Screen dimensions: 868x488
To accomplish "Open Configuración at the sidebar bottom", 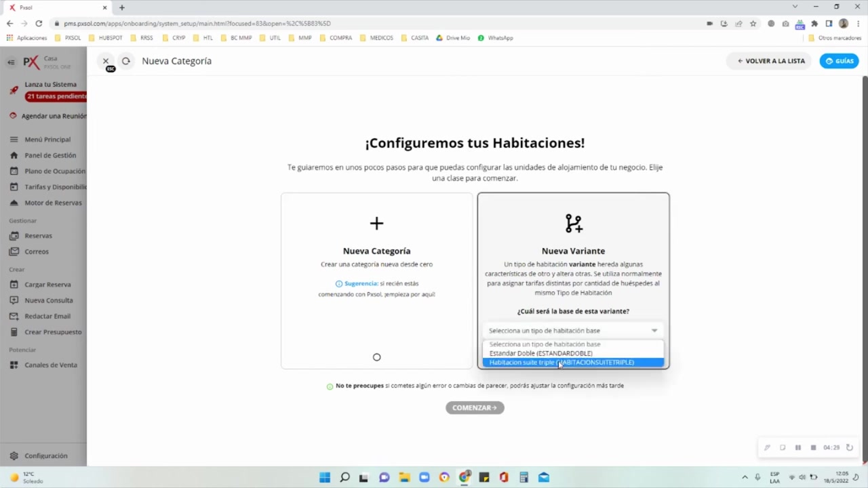I will (46, 455).
